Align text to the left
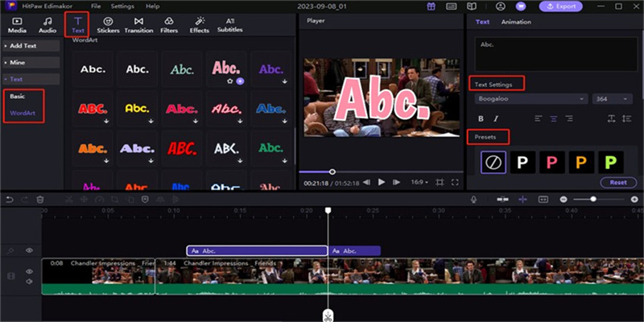This screenshot has width=644, height=322. pyautogui.click(x=539, y=118)
